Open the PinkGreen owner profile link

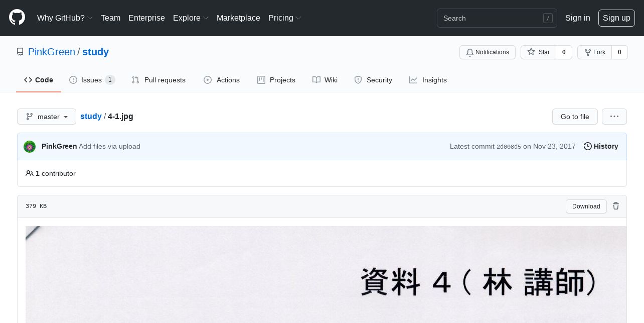[52, 52]
